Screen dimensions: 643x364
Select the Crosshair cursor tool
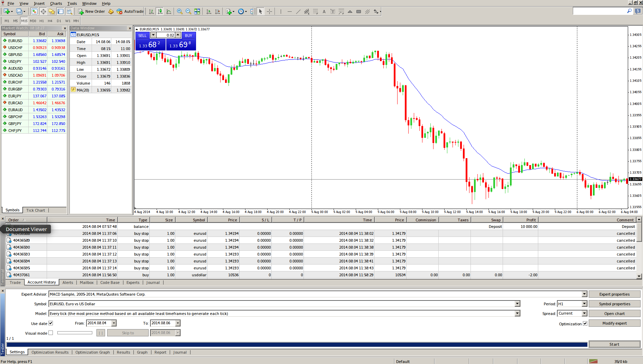pos(269,11)
